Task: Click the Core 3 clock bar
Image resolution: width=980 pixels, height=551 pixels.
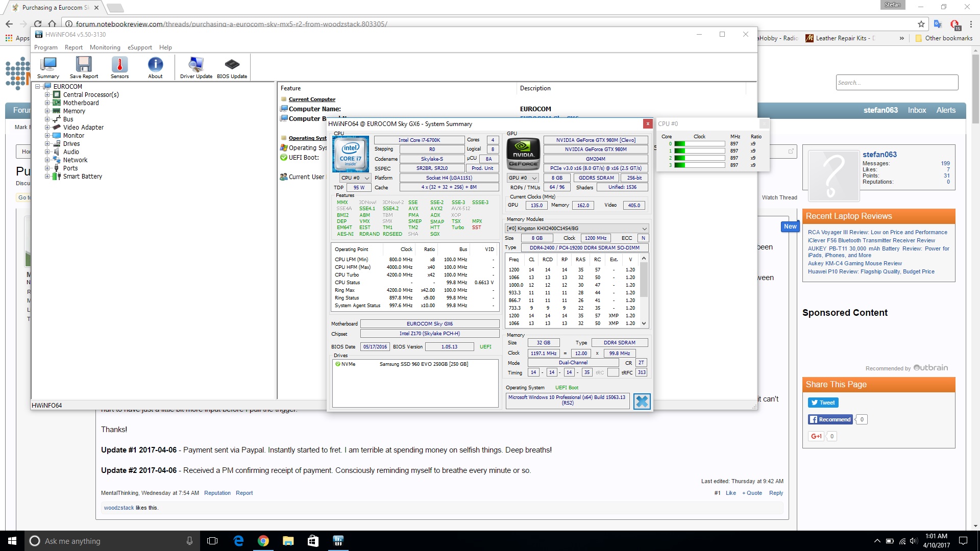Action: [x=699, y=165]
